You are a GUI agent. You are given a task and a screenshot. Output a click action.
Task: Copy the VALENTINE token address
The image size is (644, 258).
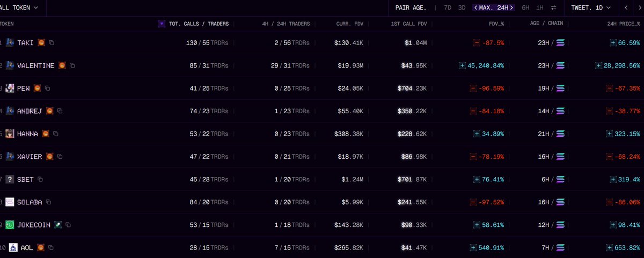[72, 65]
